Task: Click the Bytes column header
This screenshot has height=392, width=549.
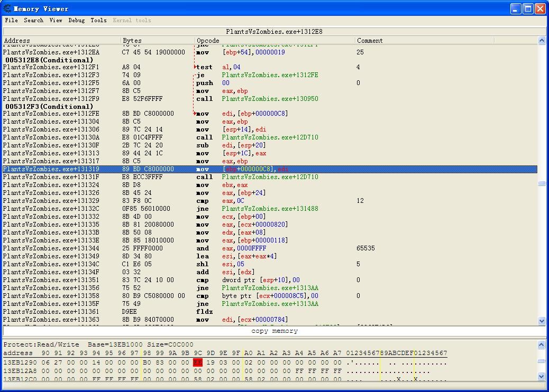Action: (x=158, y=41)
